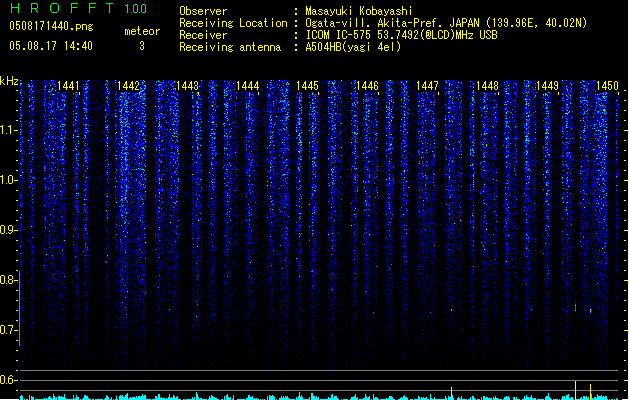Click the 1446 time marker
The width and height of the screenshot is (629, 400).
click(x=367, y=86)
